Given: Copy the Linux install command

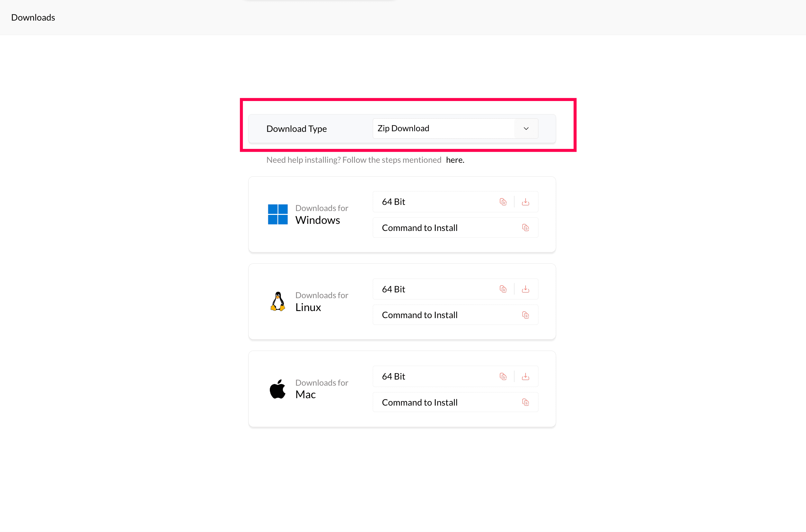Looking at the screenshot, I should pyautogui.click(x=526, y=315).
